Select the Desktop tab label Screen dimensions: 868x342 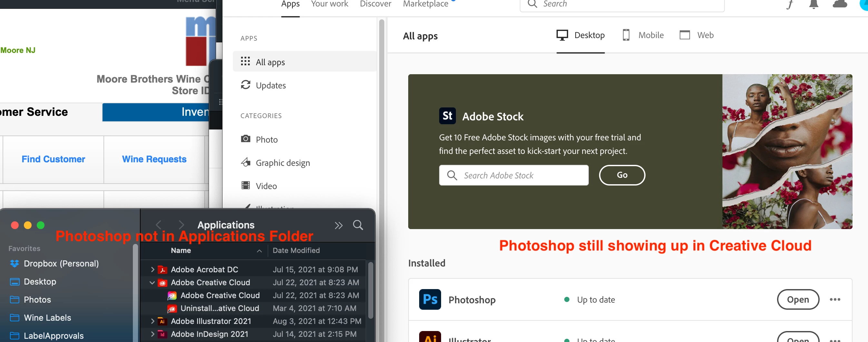click(589, 35)
